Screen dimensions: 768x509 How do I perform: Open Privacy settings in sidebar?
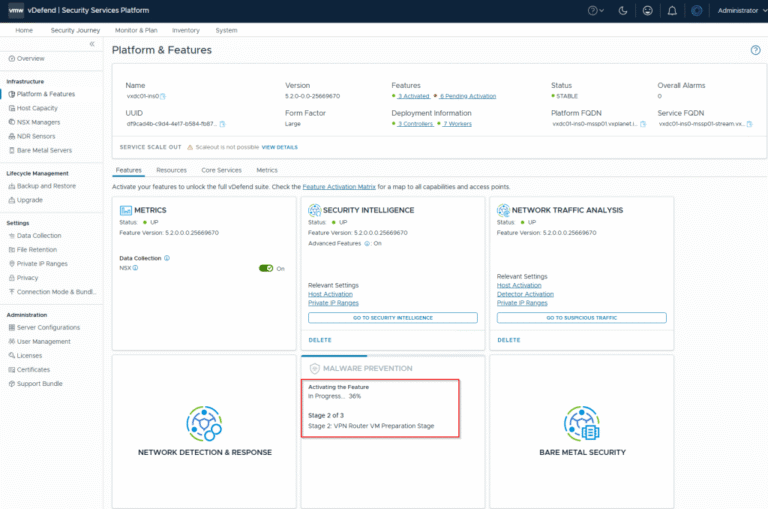click(23, 278)
